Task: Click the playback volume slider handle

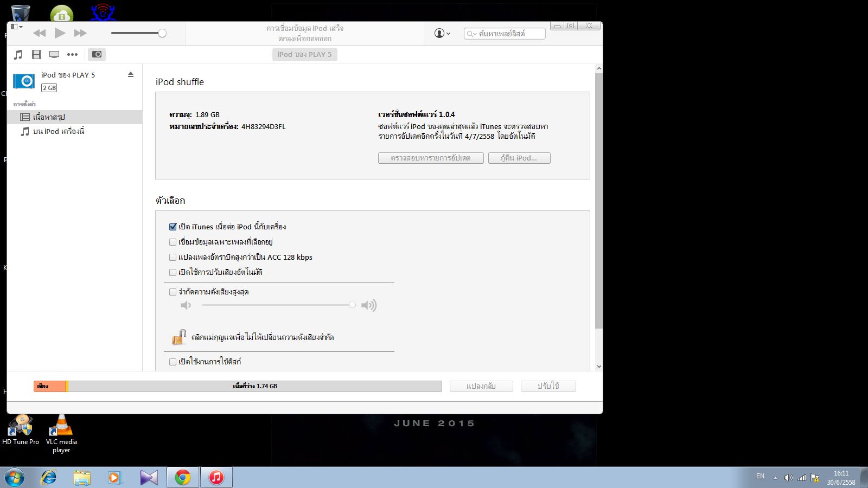Action: click(x=162, y=33)
